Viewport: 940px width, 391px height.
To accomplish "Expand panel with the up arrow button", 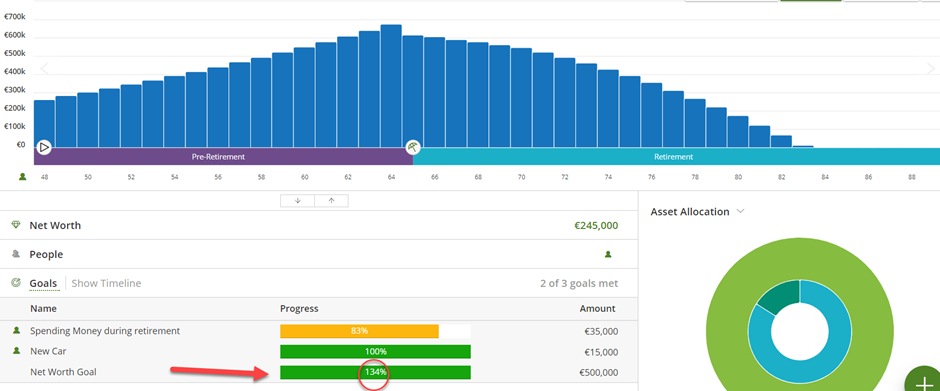I will click(x=331, y=201).
